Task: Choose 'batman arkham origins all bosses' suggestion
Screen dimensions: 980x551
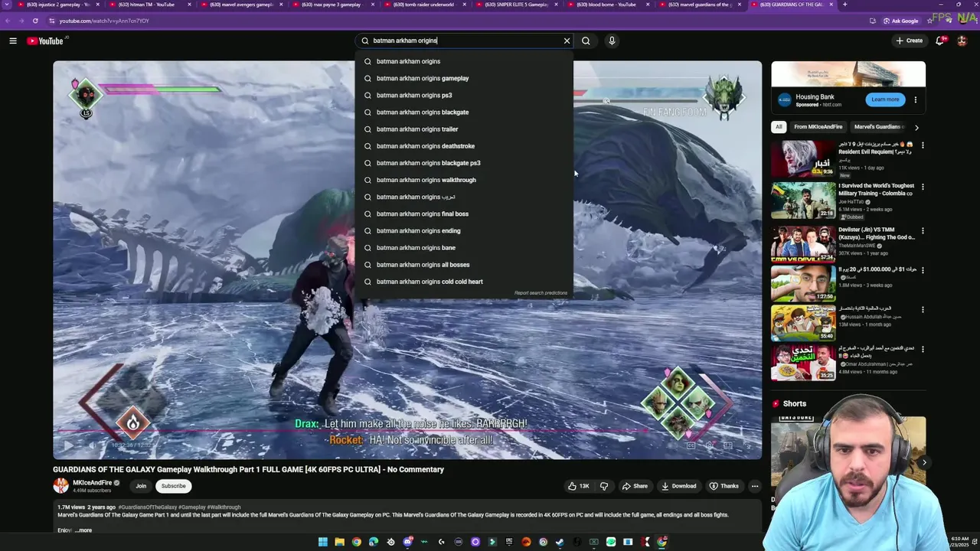Action: 464,265
